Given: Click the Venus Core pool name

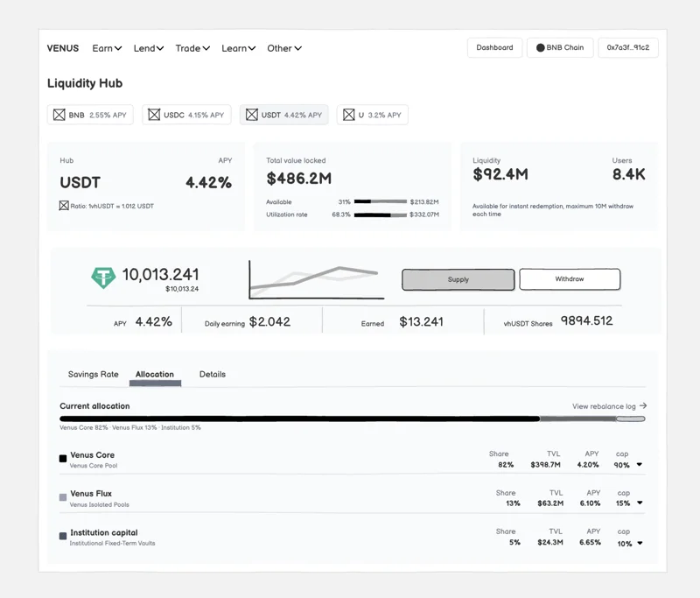Looking at the screenshot, I should [x=93, y=455].
